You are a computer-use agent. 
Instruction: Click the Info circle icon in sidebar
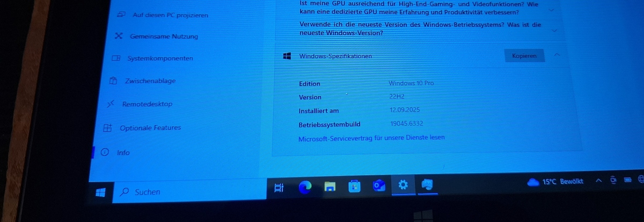click(x=105, y=153)
